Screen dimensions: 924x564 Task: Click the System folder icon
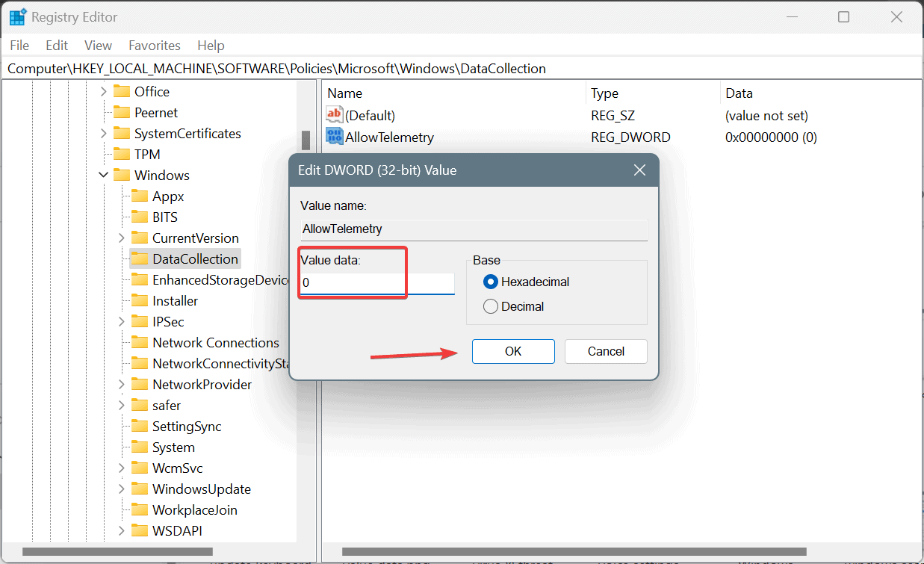[x=140, y=447]
